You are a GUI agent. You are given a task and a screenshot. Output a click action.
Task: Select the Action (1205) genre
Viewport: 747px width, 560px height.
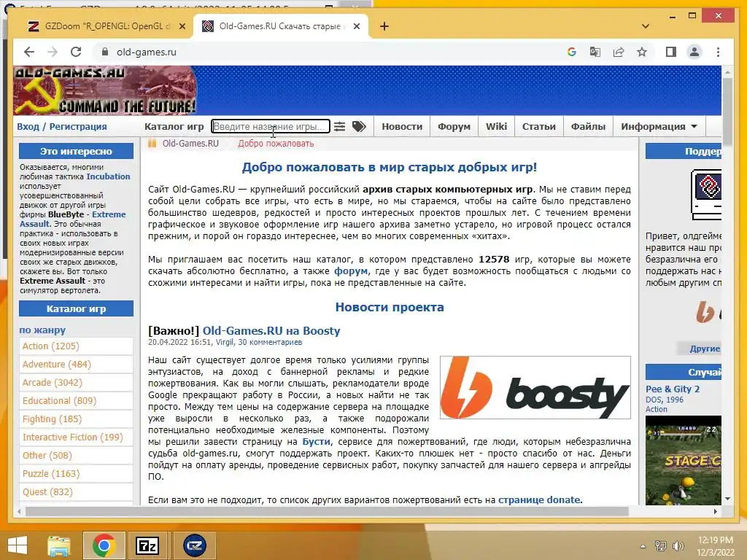tap(51, 346)
